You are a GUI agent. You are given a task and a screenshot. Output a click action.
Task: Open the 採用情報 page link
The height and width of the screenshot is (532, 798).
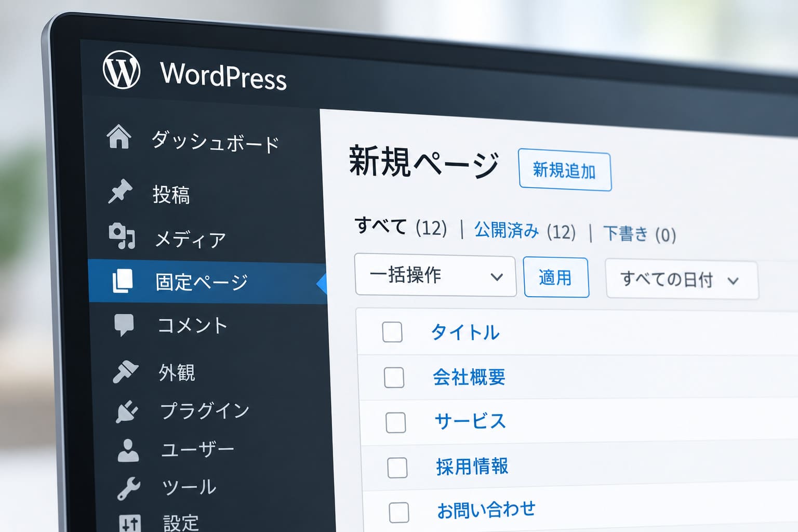(472, 467)
